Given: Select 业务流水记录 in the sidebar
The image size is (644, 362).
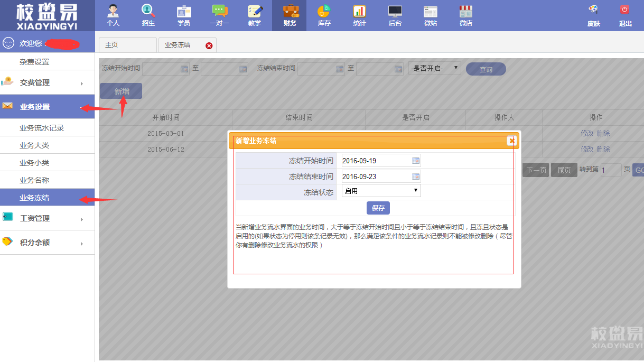Looking at the screenshot, I should point(42,128).
